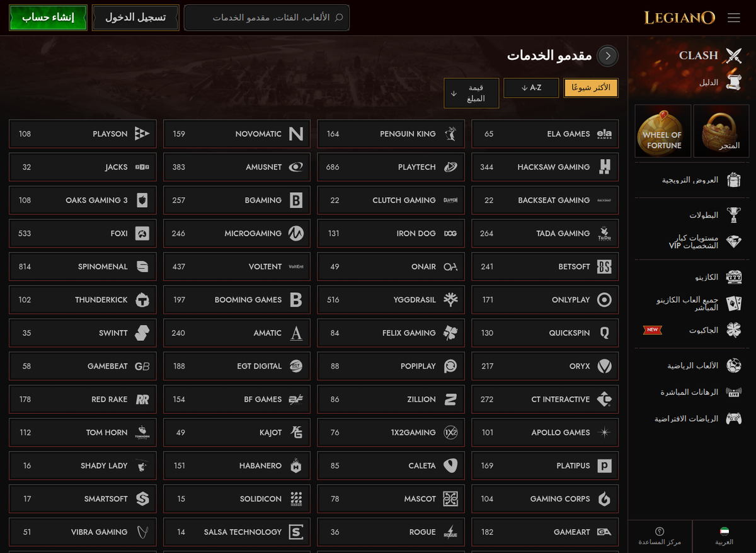Open live betting icon
756x553 pixels.
pyautogui.click(x=734, y=392)
